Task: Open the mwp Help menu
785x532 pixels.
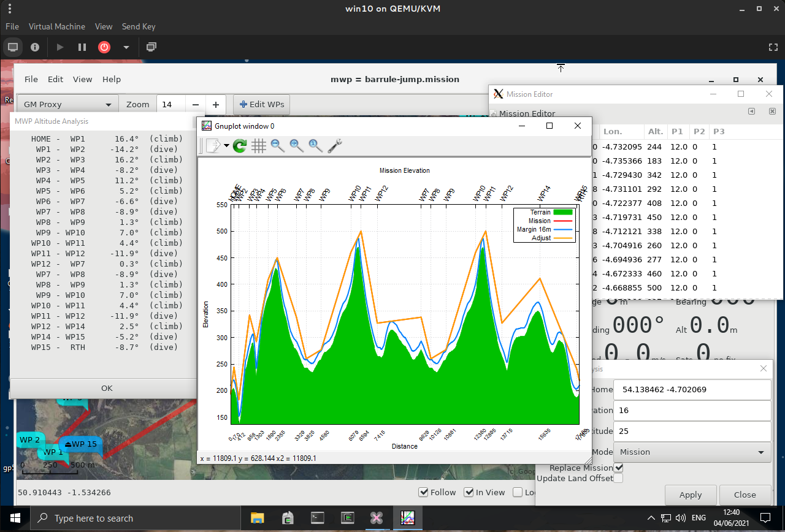Action: [112, 79]
